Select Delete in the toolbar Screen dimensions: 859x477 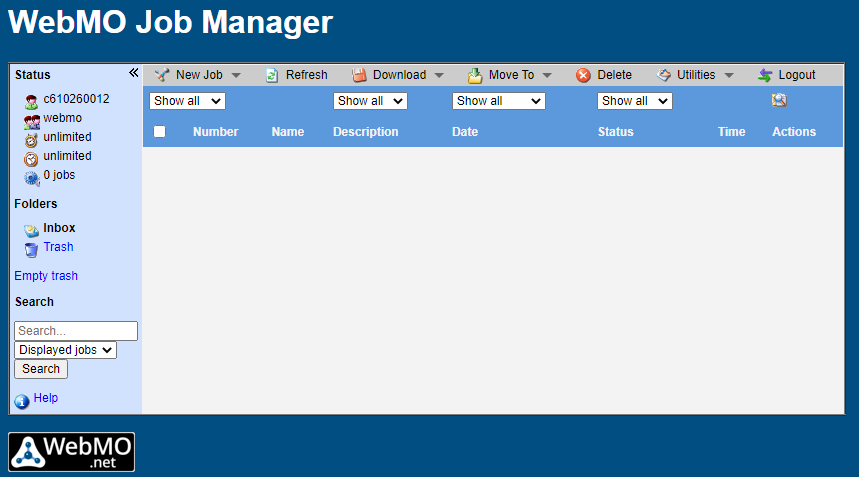(x=614, y=75)
